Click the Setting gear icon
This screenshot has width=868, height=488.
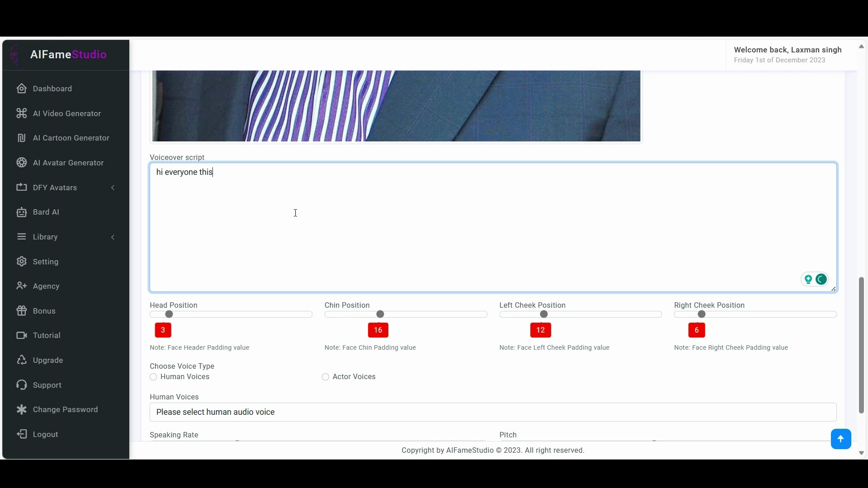(21, 262)
